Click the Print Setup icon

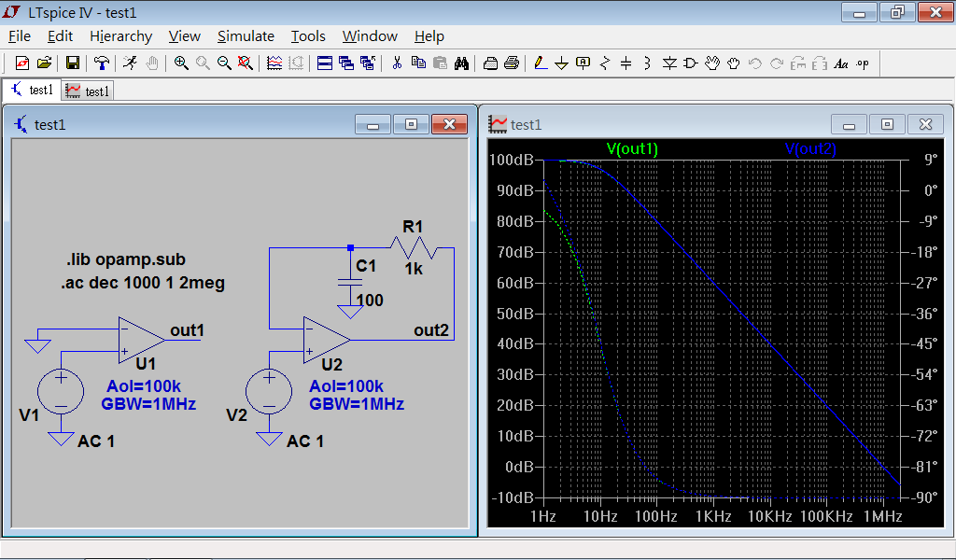click(490, 63)
